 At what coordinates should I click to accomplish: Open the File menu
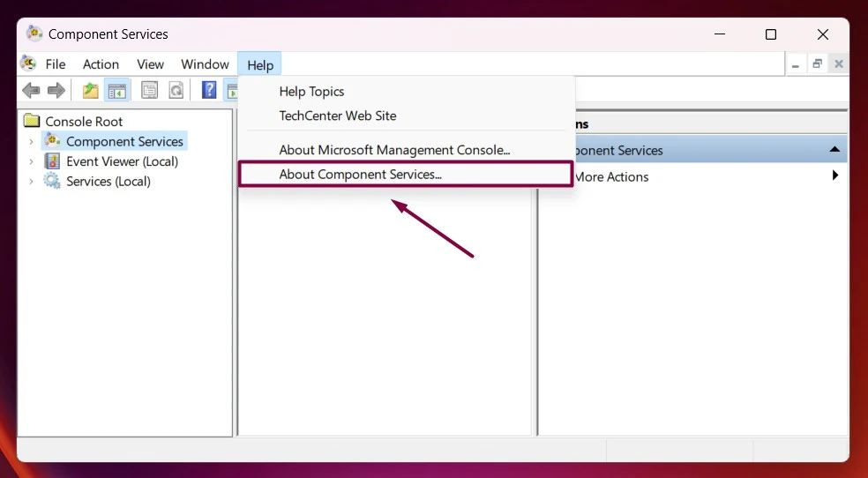[x=56, y=64]
